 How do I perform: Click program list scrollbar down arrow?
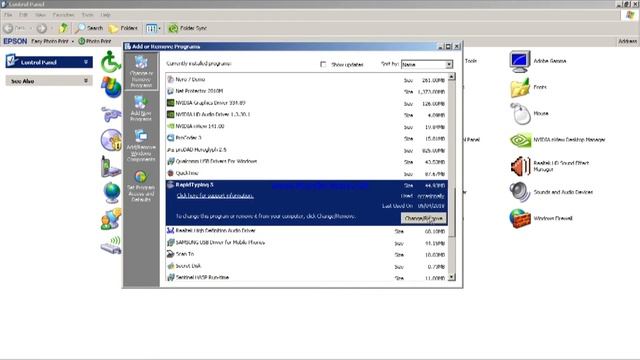tap(451, 277)
